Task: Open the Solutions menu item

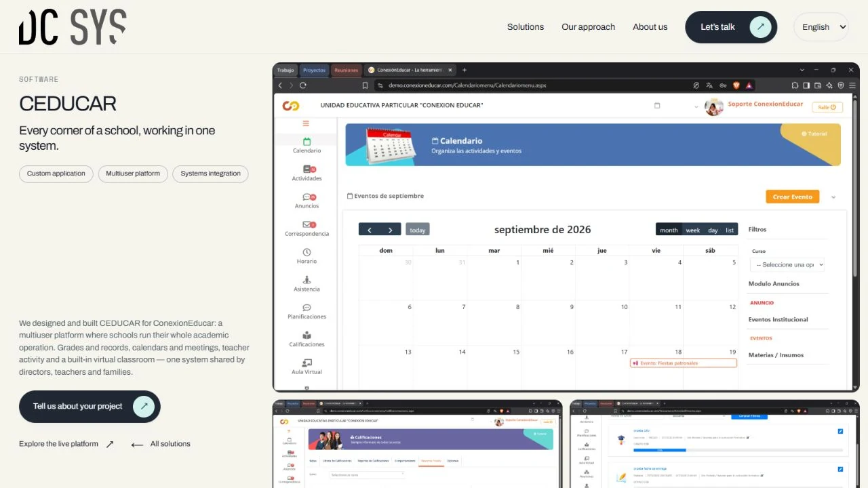Action: pyautogui.click(x=526, y=27)
